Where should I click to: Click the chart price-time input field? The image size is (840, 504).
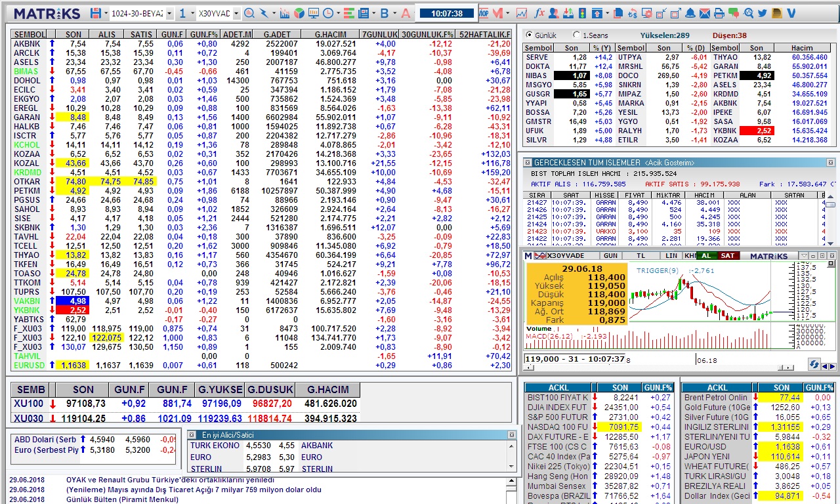[574, 359]
